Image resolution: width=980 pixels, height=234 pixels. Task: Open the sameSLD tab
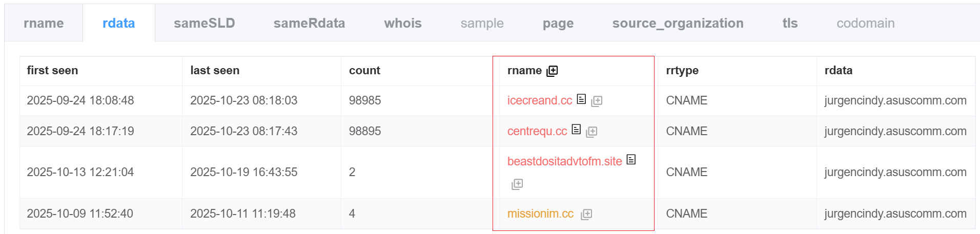pyautogui.click(x=204, y=23)
